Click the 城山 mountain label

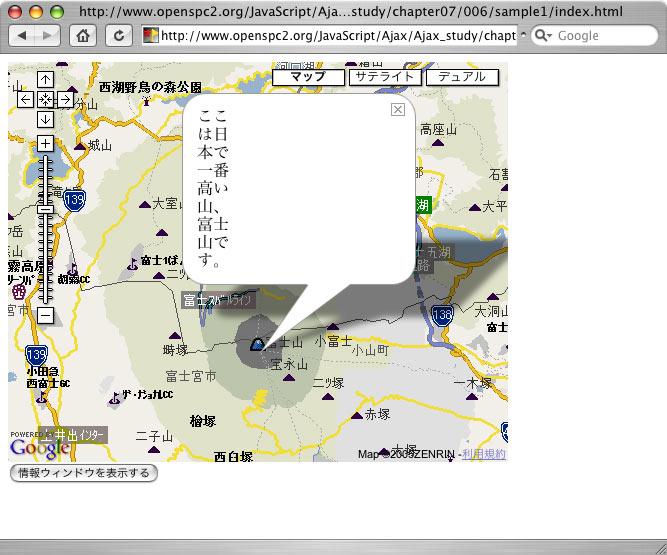pos(100,145)
